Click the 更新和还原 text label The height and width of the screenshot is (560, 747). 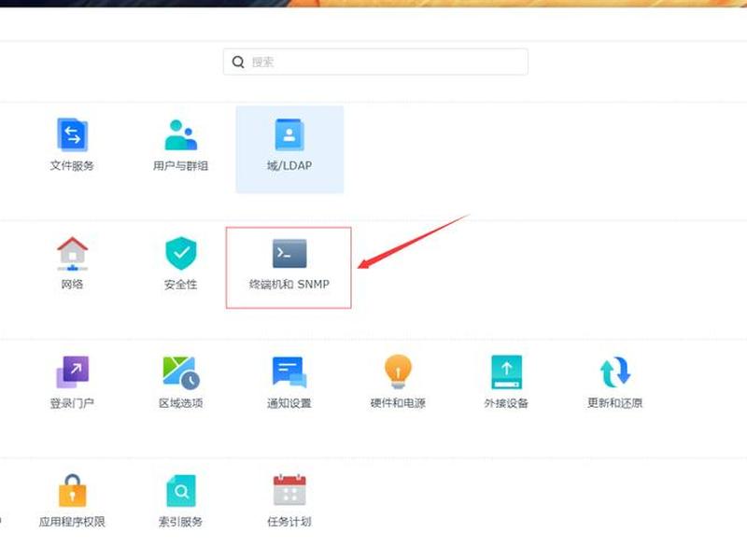[615, 403]
